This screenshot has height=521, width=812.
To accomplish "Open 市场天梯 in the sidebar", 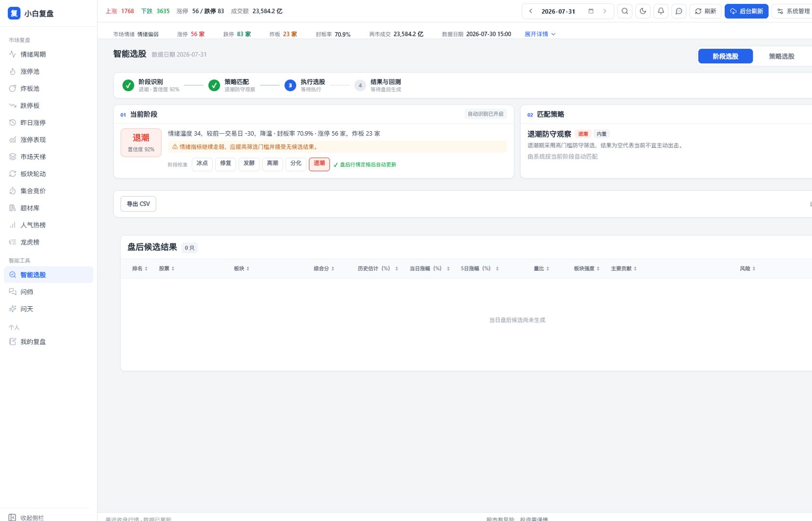I will 48,157.
